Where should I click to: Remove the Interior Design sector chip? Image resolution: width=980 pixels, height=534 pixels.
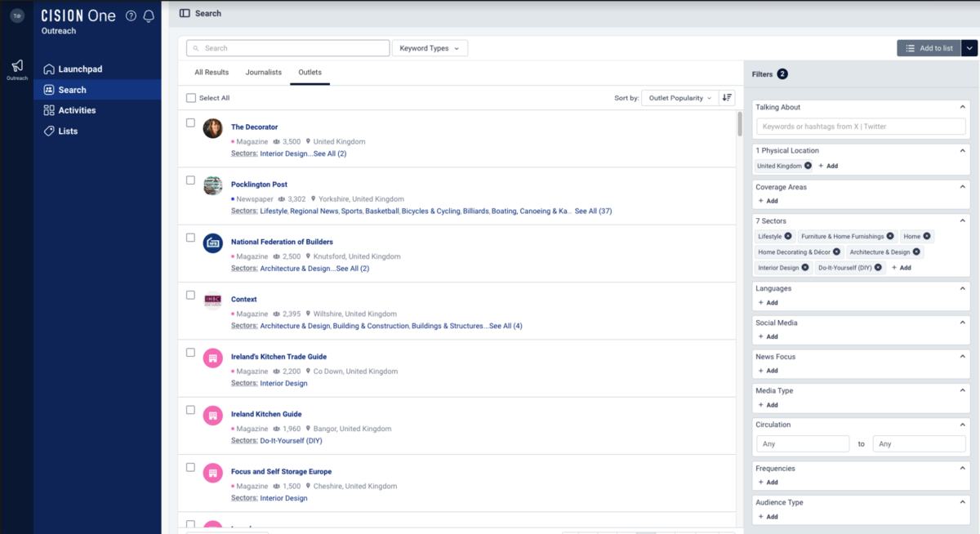point(805,267)
